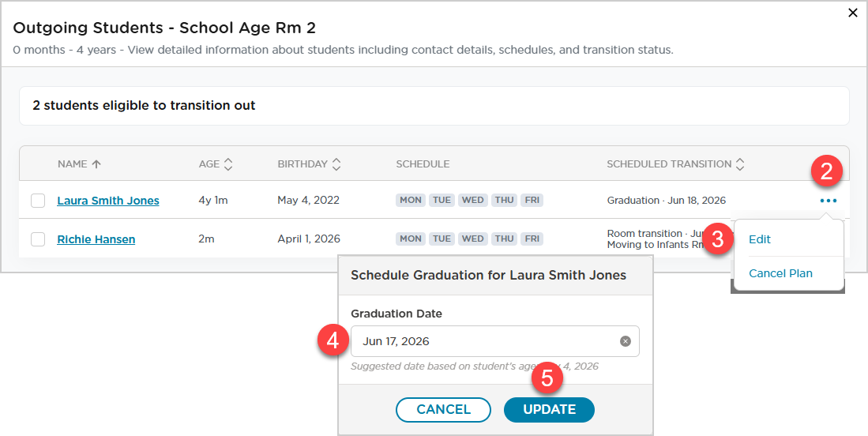Click the April 1, 2026 birthday cell
This screenshot has height=436, width=868.
point(309,239)
